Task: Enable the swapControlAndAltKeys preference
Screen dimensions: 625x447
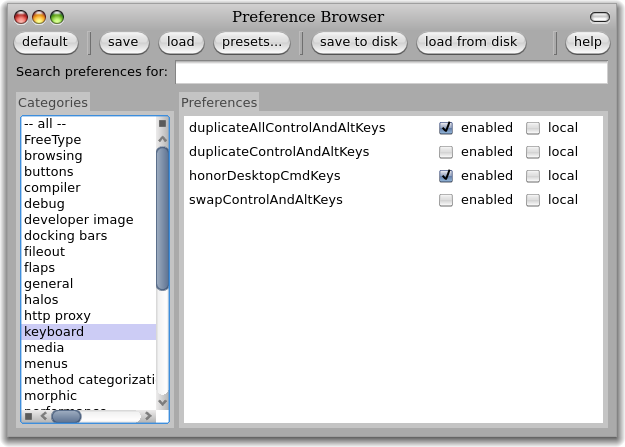Action: point(446,200)
